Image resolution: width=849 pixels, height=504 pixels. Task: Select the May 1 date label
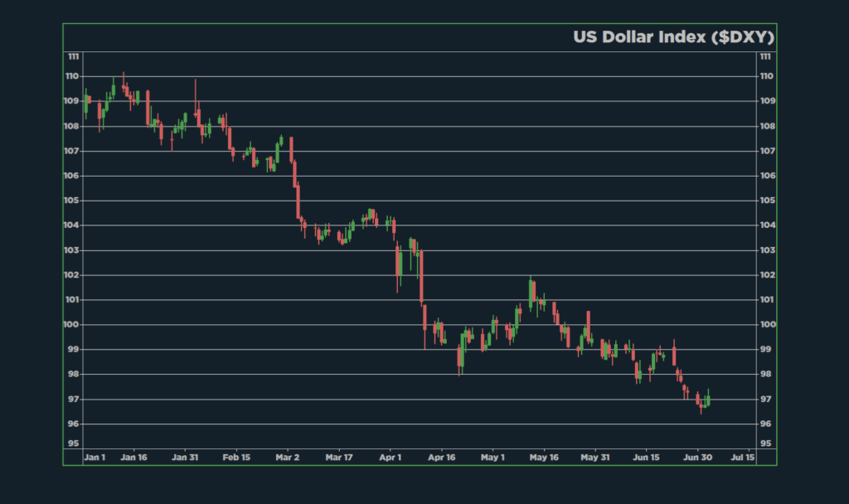coord(492,458)
